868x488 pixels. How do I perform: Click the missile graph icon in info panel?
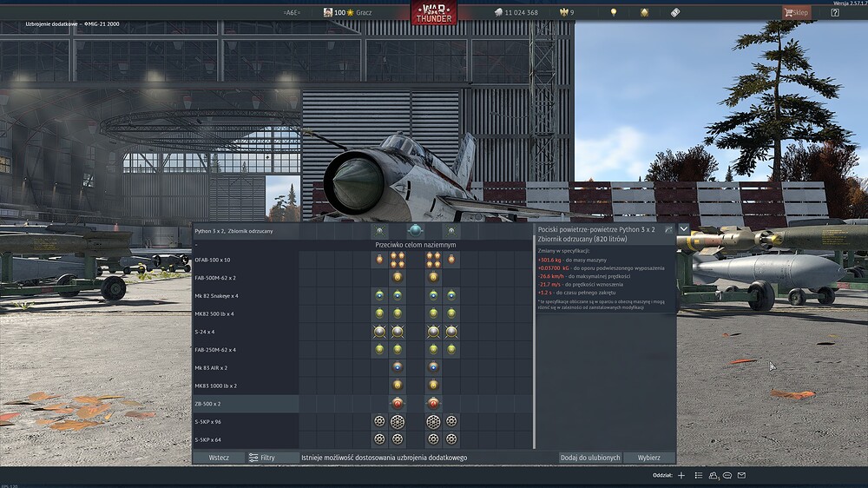coord(668,228)
